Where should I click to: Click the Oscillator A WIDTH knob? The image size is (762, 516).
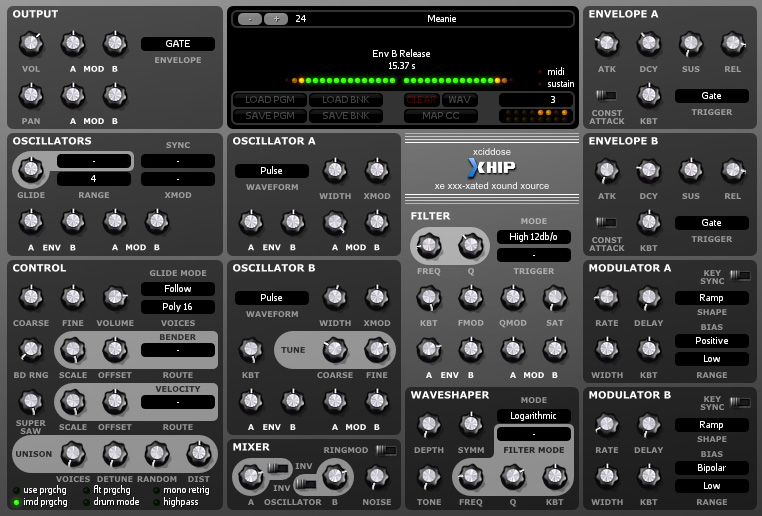pos(335,170)
